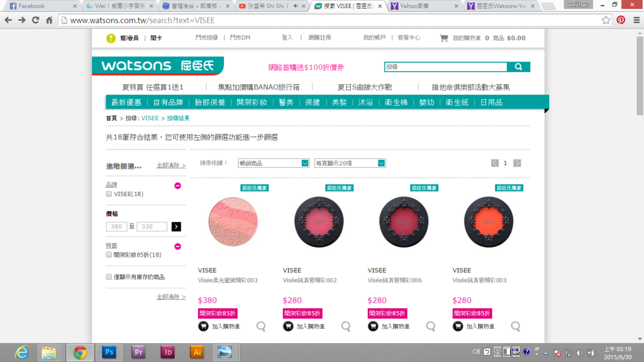Viewport: 644px width, 362px height.
Task: Add Visée柔光蜜絨頰彩003 to cart
Action: point(219,326)
